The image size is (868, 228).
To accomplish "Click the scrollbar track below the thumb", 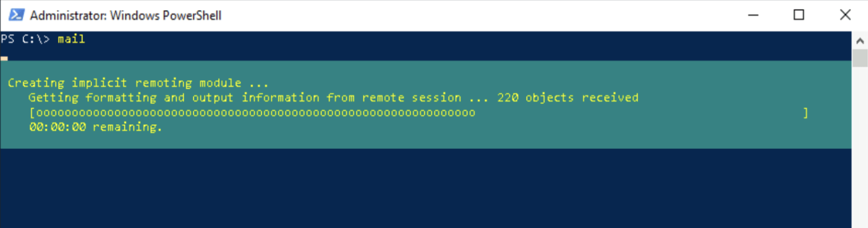I will click(860, 147).
